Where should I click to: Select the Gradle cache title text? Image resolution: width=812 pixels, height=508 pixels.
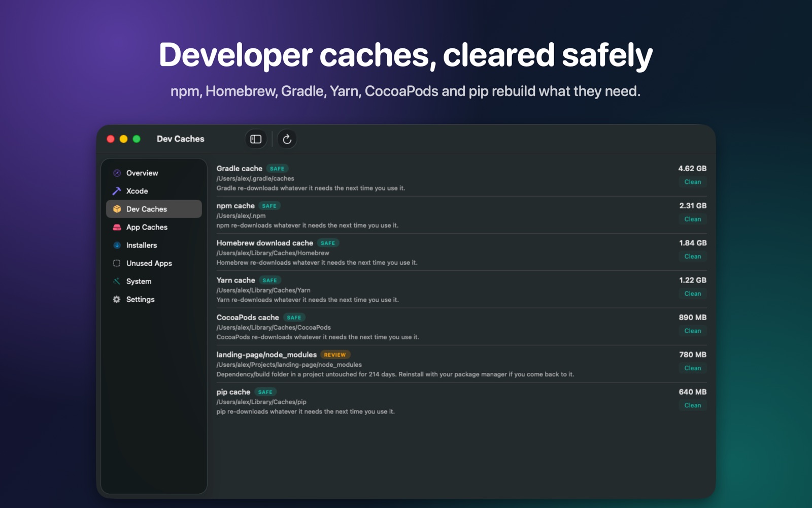tap(240, 169)
